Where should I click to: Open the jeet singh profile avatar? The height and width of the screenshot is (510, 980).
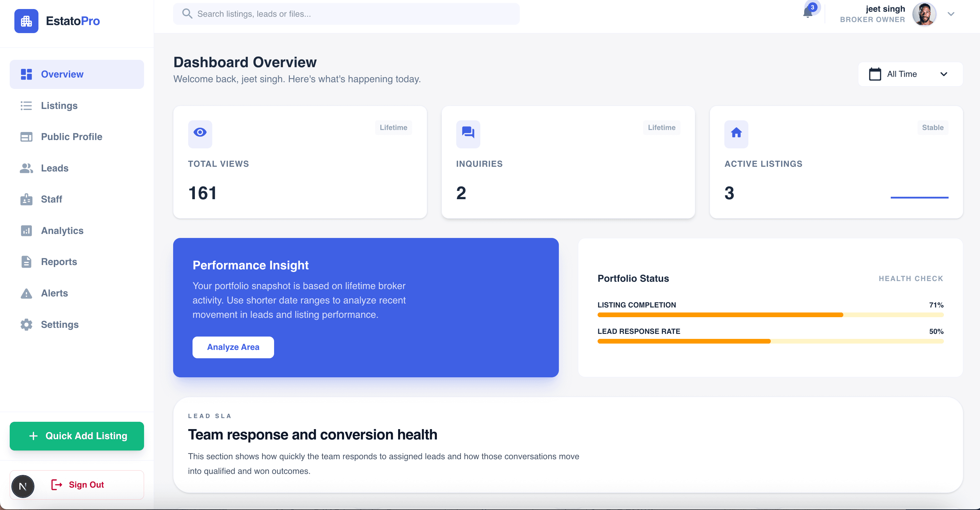click(924, 14)
